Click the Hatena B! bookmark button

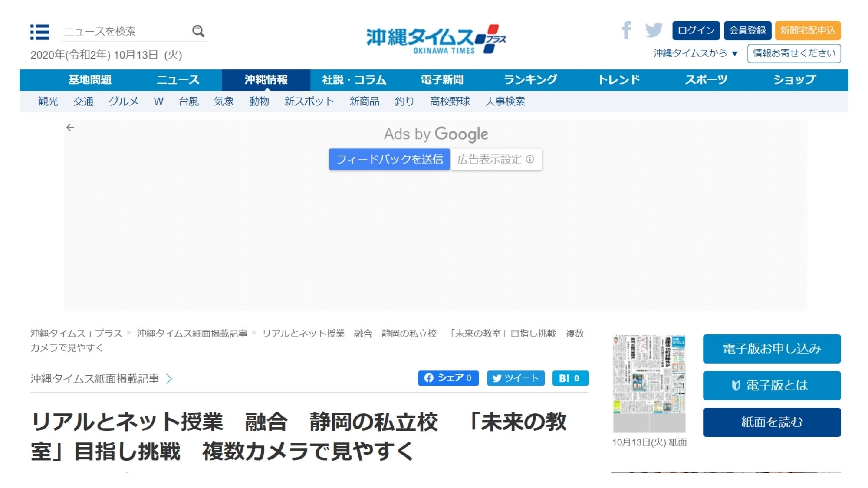click(570, 378)
